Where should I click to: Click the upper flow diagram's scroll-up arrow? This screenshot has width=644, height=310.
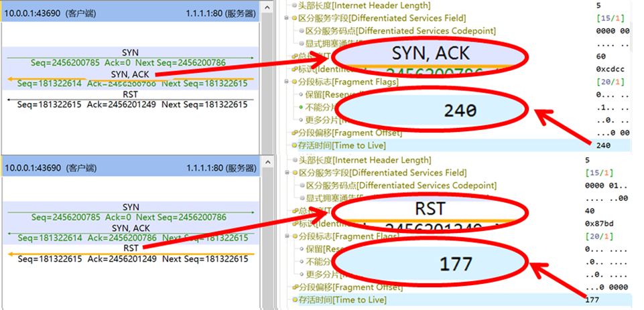click(x=267, y=7)
